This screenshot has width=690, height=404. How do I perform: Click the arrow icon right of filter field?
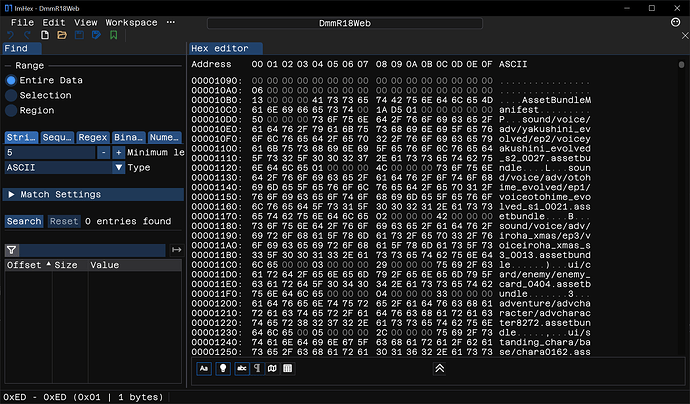click(x=177, y=249)
